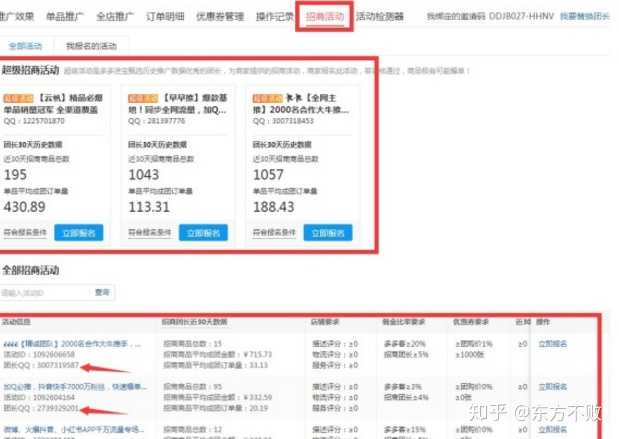Click the average order value 113.31
Viewport: 619px width, 439px height.
click(x=149, y=207)
